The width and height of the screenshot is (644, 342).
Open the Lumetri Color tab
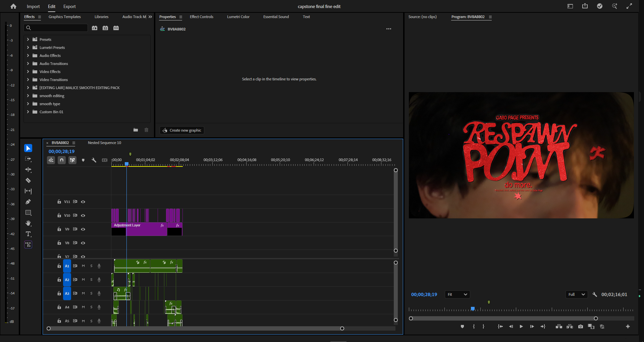[x=238, y=17]
